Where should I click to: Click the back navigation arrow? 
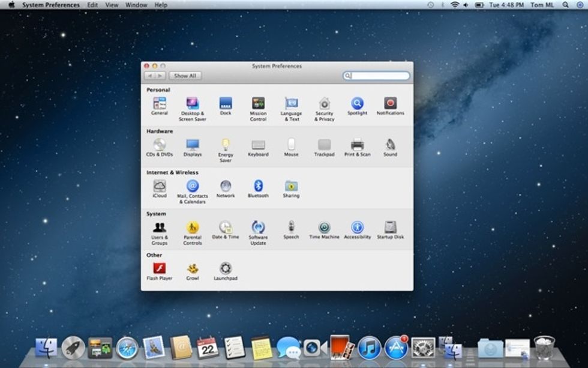[x=149, y=76]
